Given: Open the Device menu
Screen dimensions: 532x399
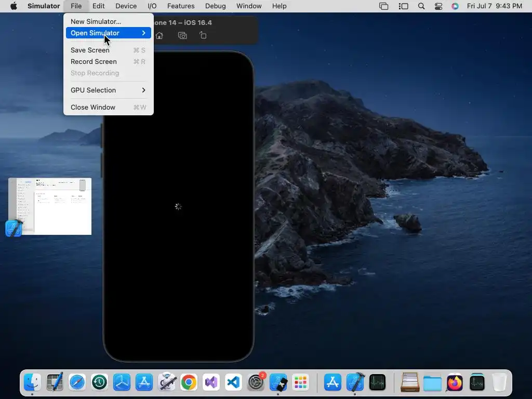Looking at the screenshot, I should [x=126, y=6].
